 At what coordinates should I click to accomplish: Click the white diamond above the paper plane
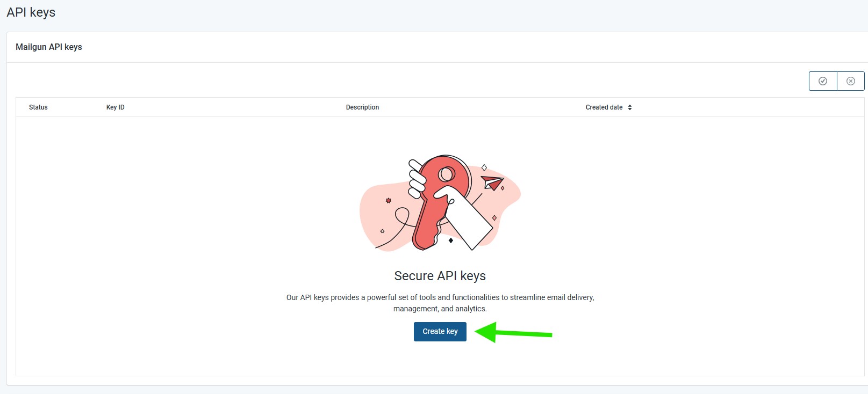click(x=484, y=167)
